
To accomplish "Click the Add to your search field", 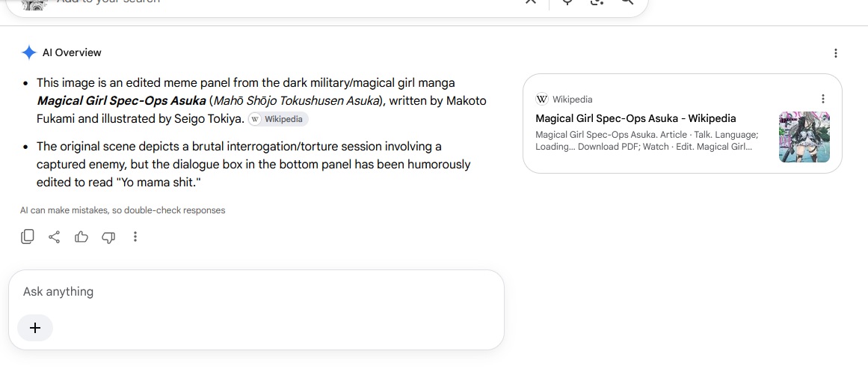I will tap(277, 2).
